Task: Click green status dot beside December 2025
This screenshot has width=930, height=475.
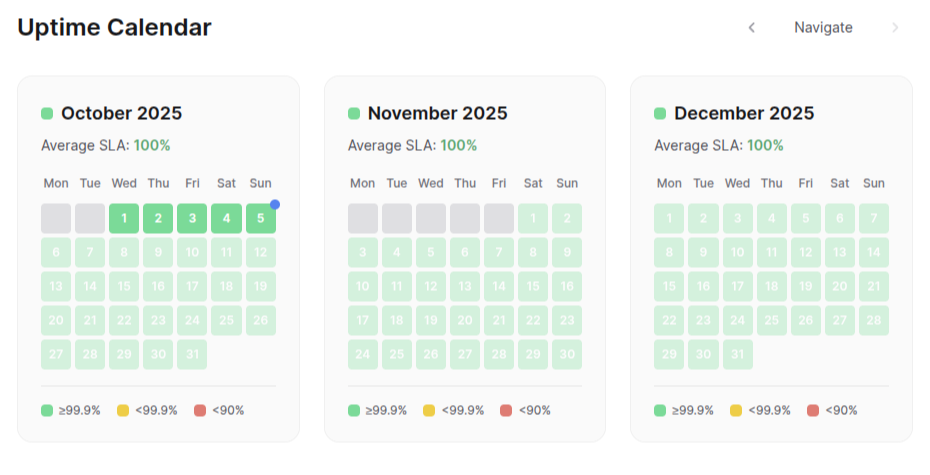Action: pyautogui.click(x=660, y=113)
